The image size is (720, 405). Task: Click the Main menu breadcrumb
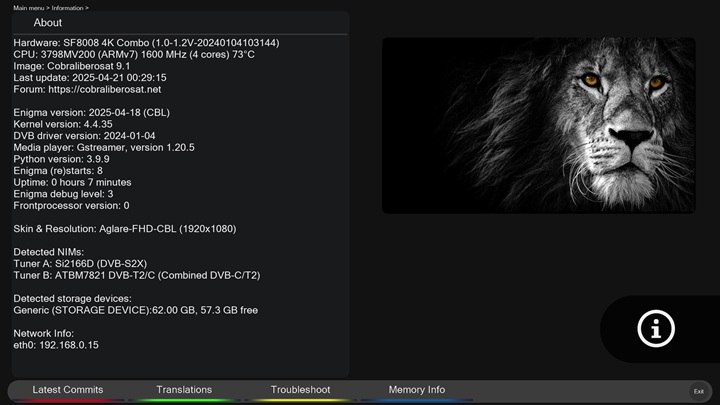28,8
